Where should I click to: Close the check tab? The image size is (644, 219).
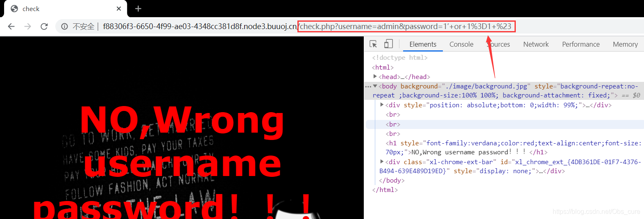click(119, 9)
